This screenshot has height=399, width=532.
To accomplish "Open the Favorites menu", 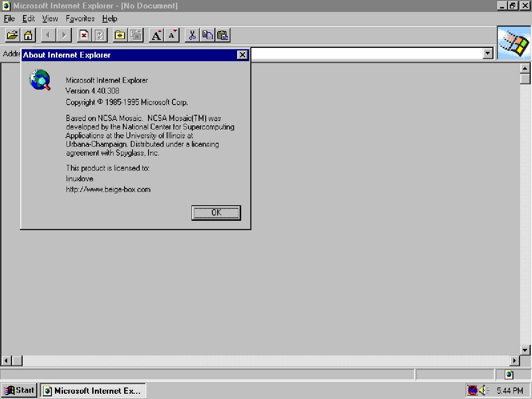I will (x=80, y=19).
